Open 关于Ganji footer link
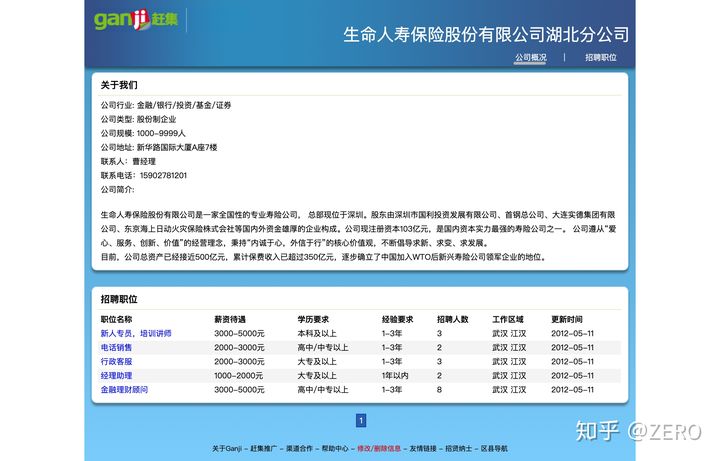Viewport: 720px width, 461px height. point(226,448)
